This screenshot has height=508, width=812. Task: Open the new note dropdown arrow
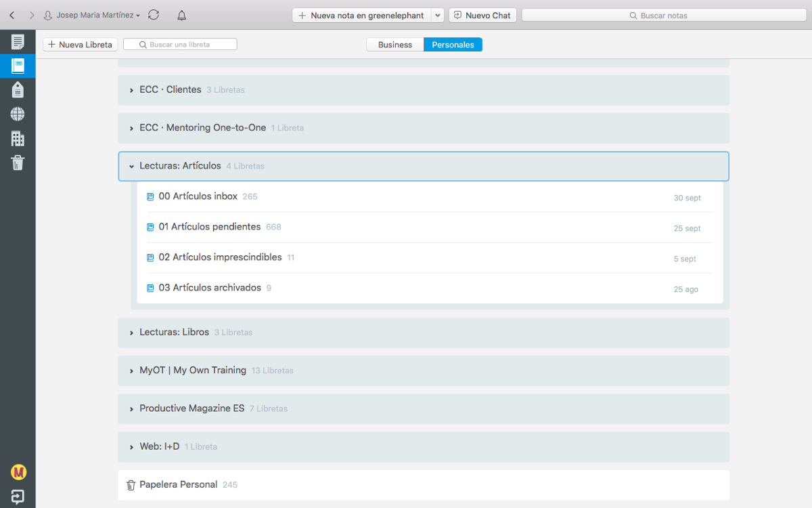pyautogui.click(x=437, y=15)
